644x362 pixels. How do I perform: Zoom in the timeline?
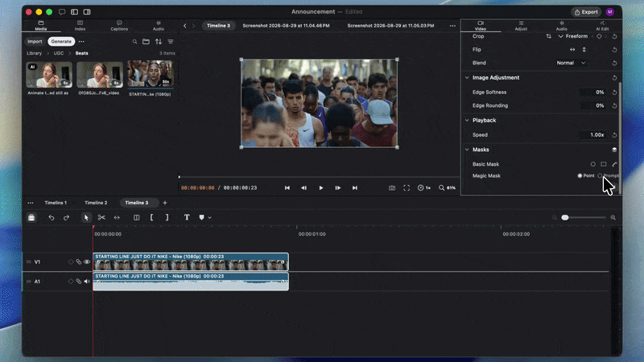613,217
